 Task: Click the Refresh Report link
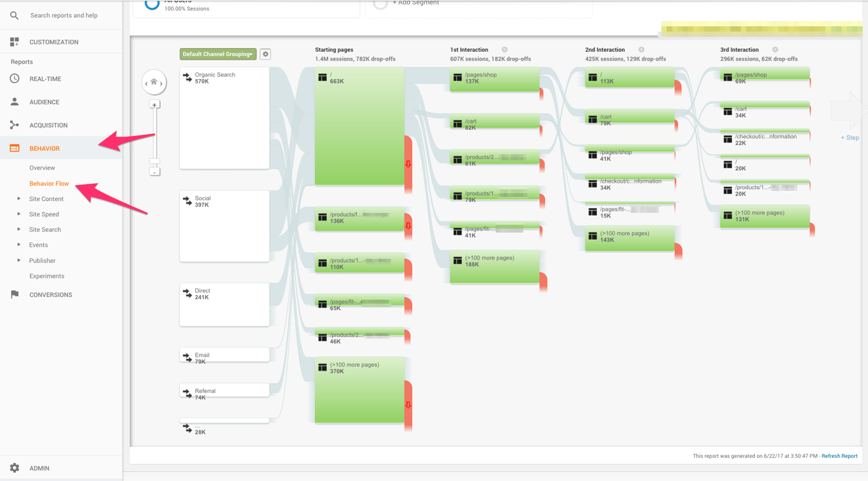[x=839, y=455]
